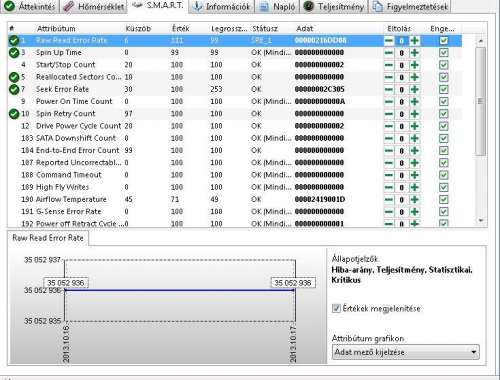Decrease offset for Reallocated Sectors Count
Viewport: 500px width, 380px height.
point(389,77)
